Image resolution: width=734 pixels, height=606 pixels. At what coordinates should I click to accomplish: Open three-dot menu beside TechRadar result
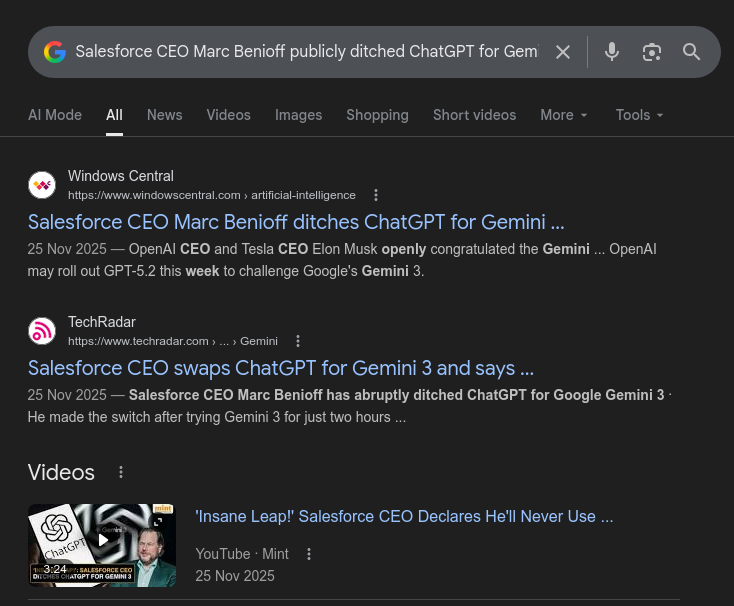tap(298, 341)
